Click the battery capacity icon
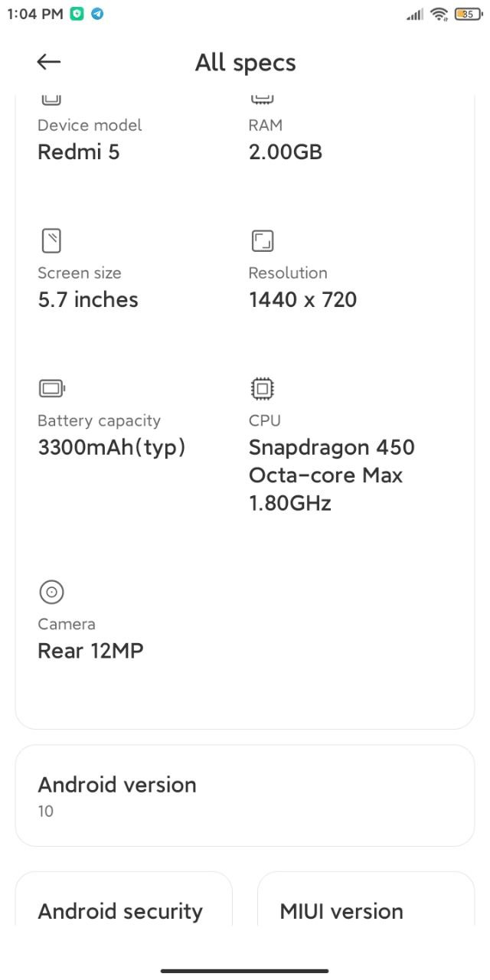 click(x=52, y=389)
